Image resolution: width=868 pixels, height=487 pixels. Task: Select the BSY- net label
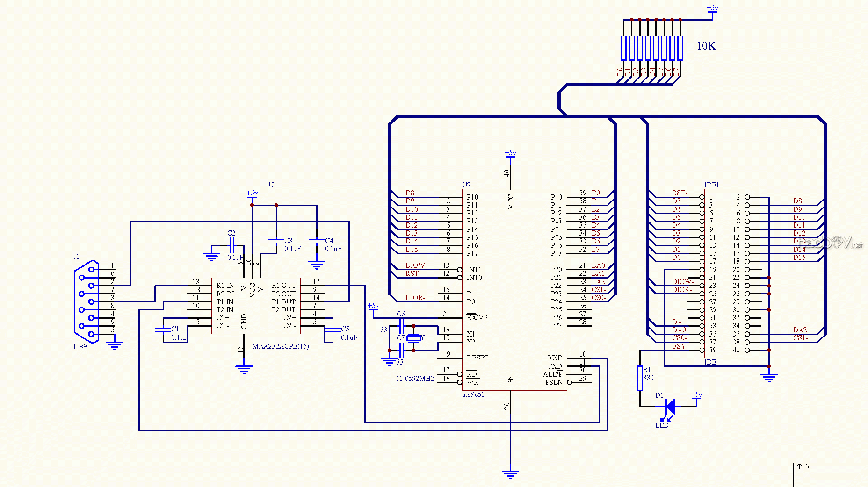[x=680, y=346]
